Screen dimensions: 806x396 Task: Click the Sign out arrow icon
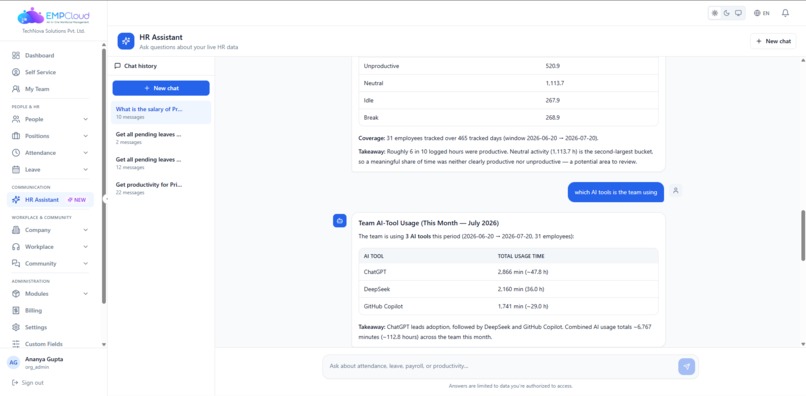[x=15, y=383]
